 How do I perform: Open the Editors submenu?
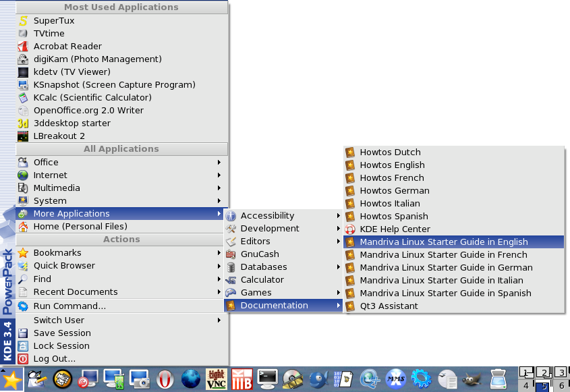pos(283,241)
